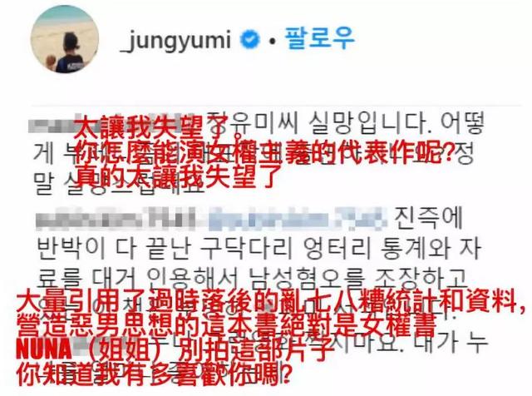Click red caption ending 絕對是女權書
532x396 pixels.
[x=227, y=326]
